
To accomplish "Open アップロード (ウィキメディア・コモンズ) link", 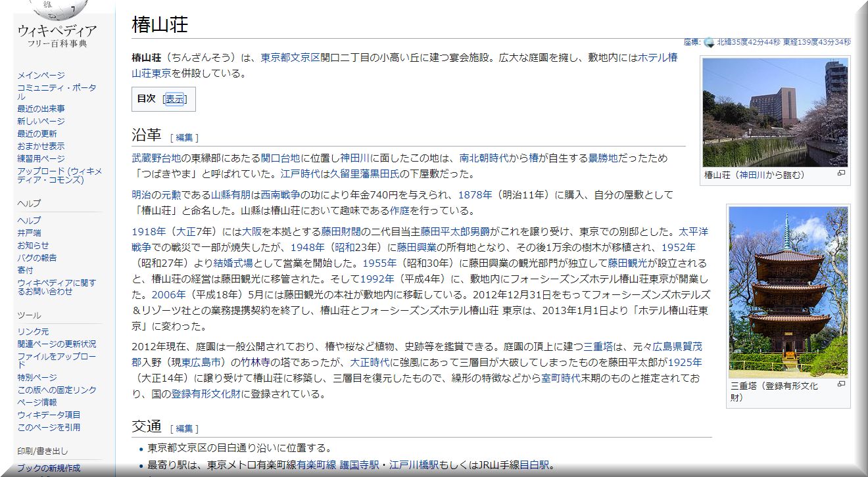I will [x=59, y=175].
